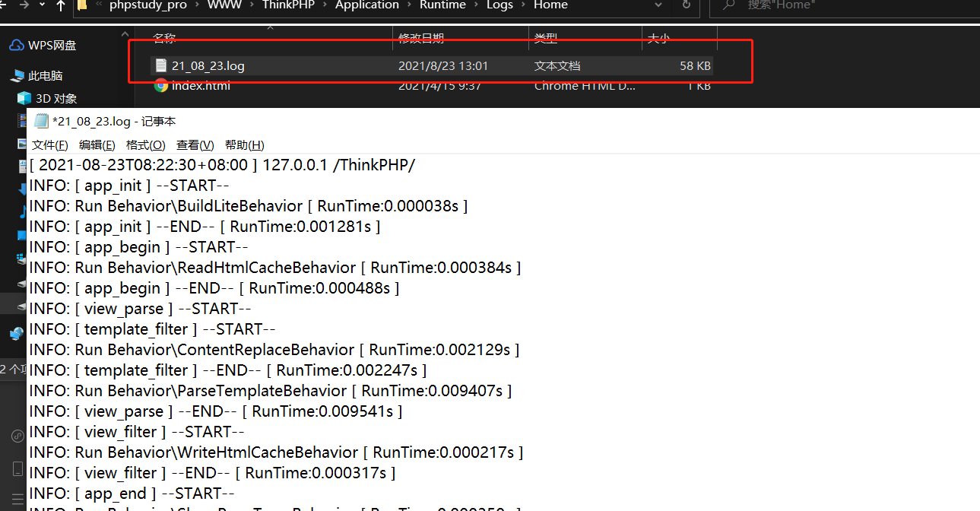Open the 查看(V) menu in Notepad
The width and height of the screenshot is (980, 511).
pos(195,144)
